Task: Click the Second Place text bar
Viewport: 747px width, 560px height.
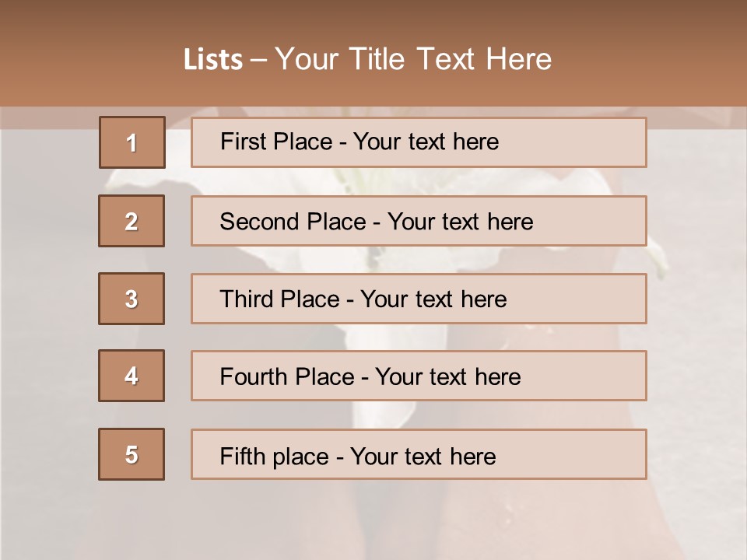Action: click(419, 221)
